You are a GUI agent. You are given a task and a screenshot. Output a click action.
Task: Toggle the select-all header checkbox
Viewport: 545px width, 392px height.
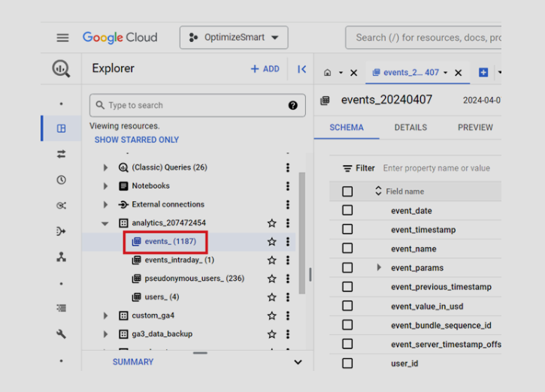(x=347, y=191)
